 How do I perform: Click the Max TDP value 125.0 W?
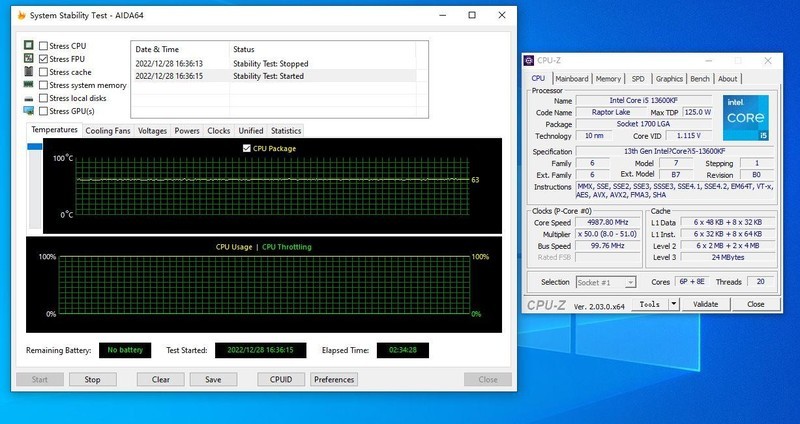tap(697, 112)
